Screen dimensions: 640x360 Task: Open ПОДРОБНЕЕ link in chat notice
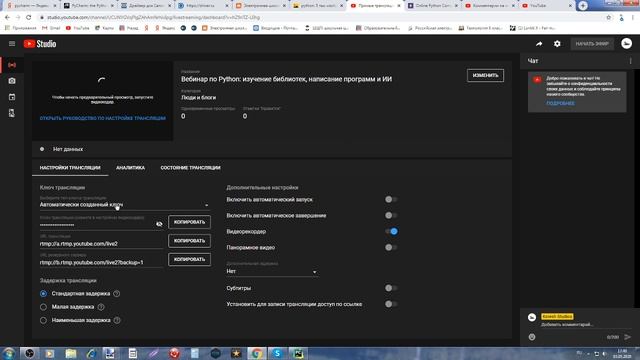(x=560, y=104)
